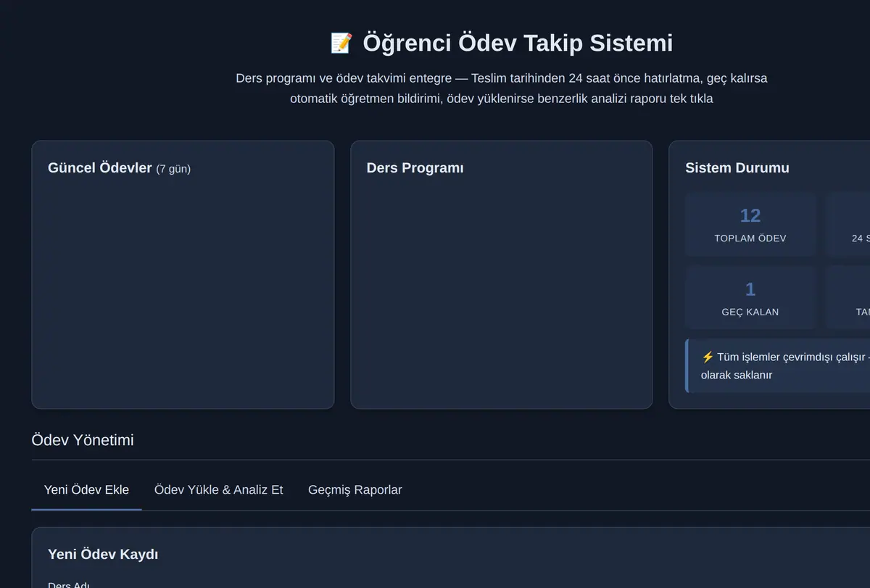Image resolution: width=870 pixels, height=588 pixels.
Task: Click the memo emoji icon in title
Action: pyautogui.click(x=341, y=43)
